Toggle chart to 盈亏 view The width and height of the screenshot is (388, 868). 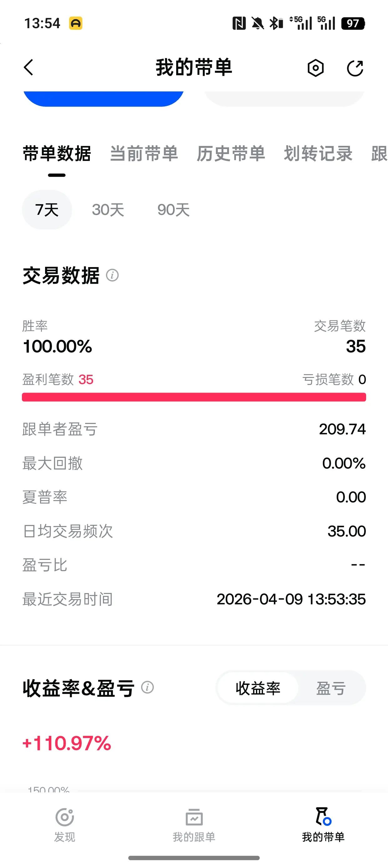[x=331, y=688]
